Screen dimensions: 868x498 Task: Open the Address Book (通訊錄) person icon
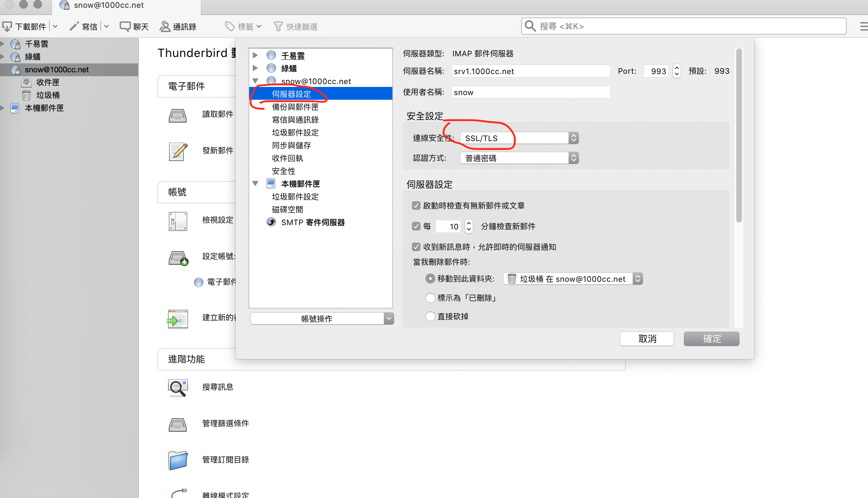click(x=165, y=26)
